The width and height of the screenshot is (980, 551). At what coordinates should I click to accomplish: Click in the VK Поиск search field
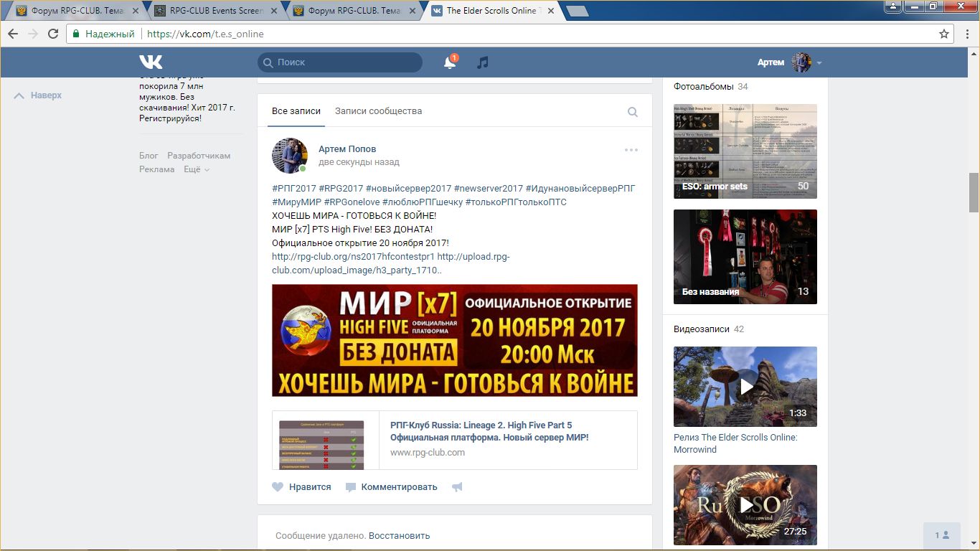click(x=340, y=62)
